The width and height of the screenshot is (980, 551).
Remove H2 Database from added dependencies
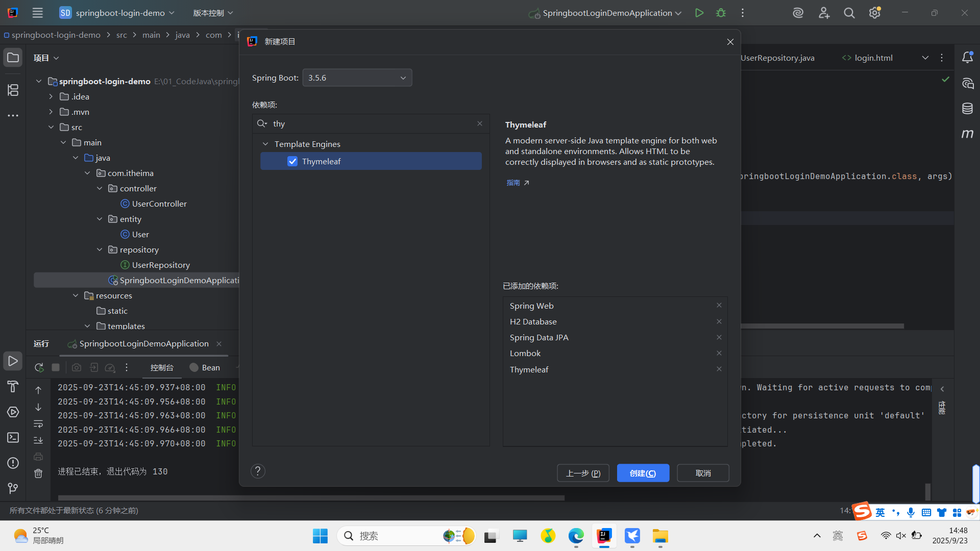click(719, 321)
